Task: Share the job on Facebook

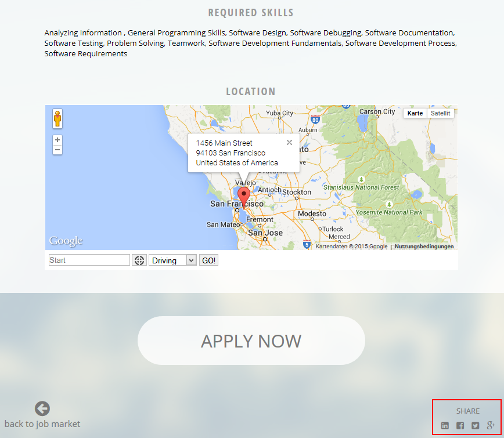Action: click(460, 426)
